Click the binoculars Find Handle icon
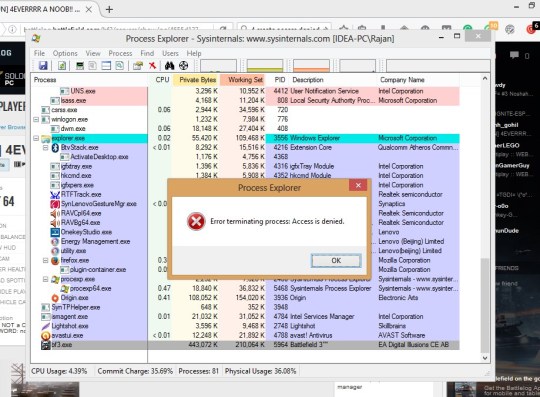This screenshot has height=397, width=540. [169, 65]
